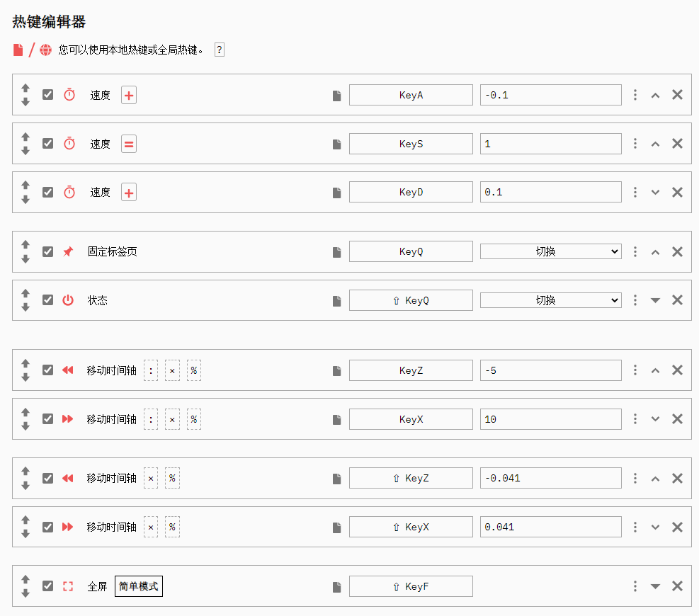Click the red global hotkey globe icon
The image size is (699, 616).
tap(46, 50)
